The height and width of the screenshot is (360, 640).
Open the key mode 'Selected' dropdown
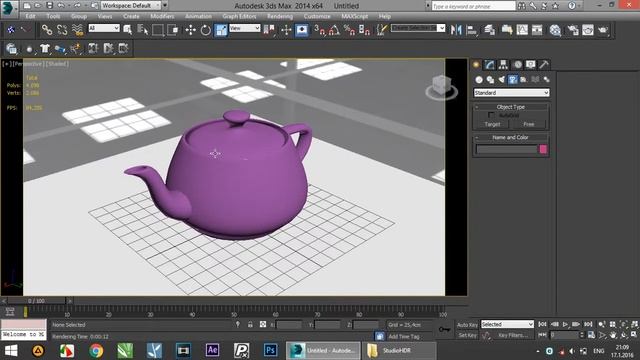click(507, 324)
